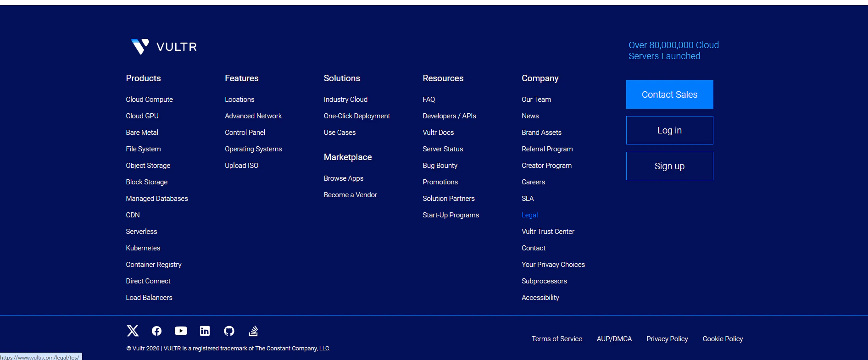Open Become a Vendor link
The height and width of the screenshot is (360, 868).
click(351, 195)
